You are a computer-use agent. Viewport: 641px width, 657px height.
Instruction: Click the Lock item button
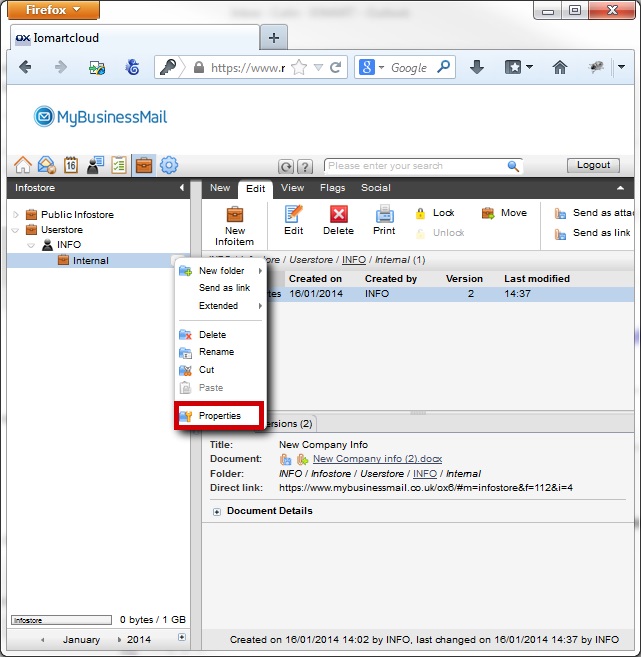click(435, 213)
